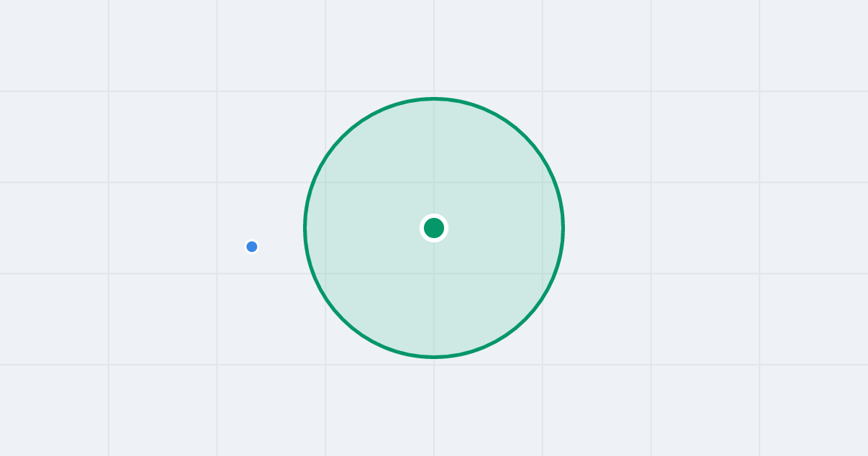This screenshot has width=868, height=456.
Task: Click the topmost point of the green circle outline
Action: pos(434,98)
